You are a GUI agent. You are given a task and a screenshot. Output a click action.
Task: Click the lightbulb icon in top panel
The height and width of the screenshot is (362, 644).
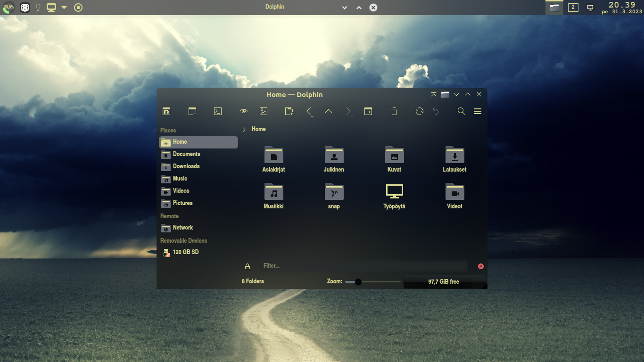pos(38,8)
